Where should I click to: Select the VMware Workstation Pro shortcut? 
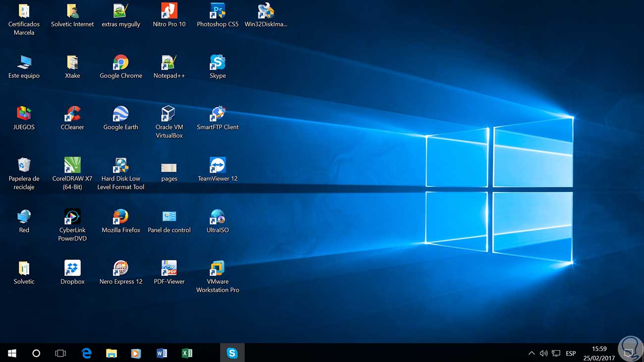point(217,277)
